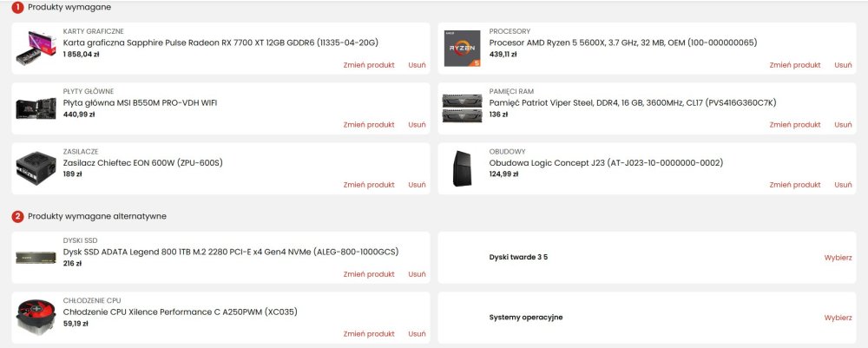Choose a product for Dyski twarde 3 5

tap(838, 257)
